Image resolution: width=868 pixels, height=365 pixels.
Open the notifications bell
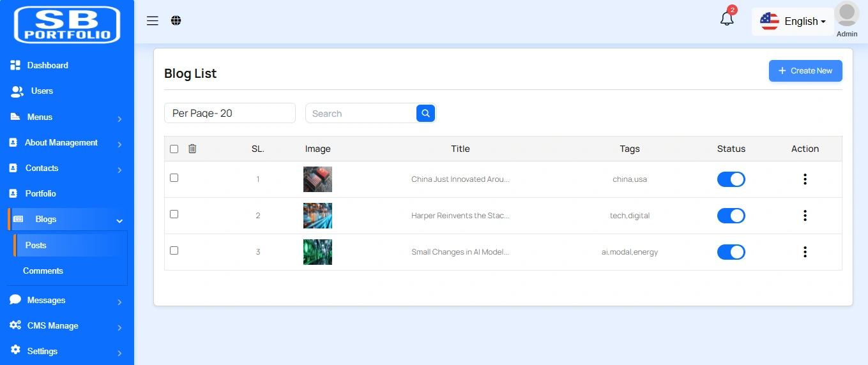pyautogui.click(x=727, y=19)
